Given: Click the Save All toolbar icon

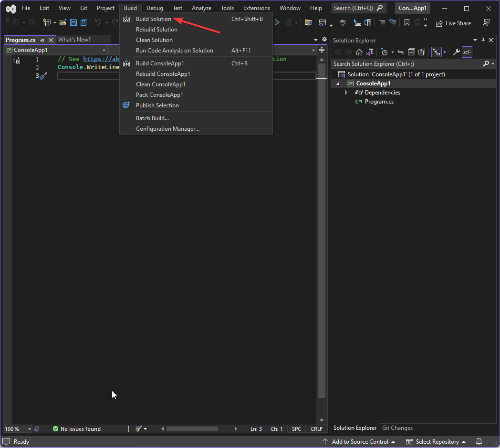Looking at the screenshot, I should coord(83,22).
